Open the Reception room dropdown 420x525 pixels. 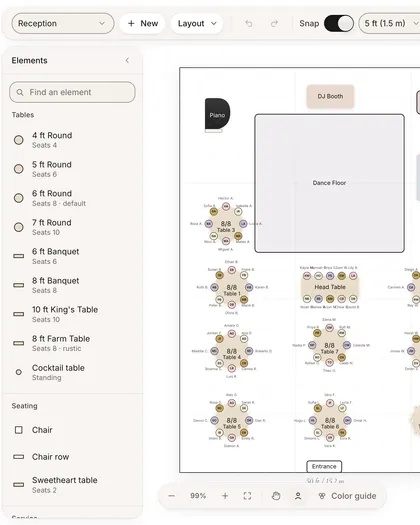[63, 23]
